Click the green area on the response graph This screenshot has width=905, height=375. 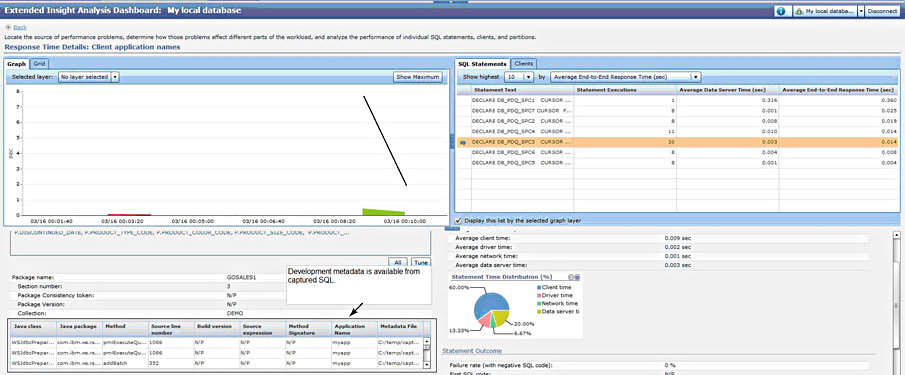[x=382, y=212]
